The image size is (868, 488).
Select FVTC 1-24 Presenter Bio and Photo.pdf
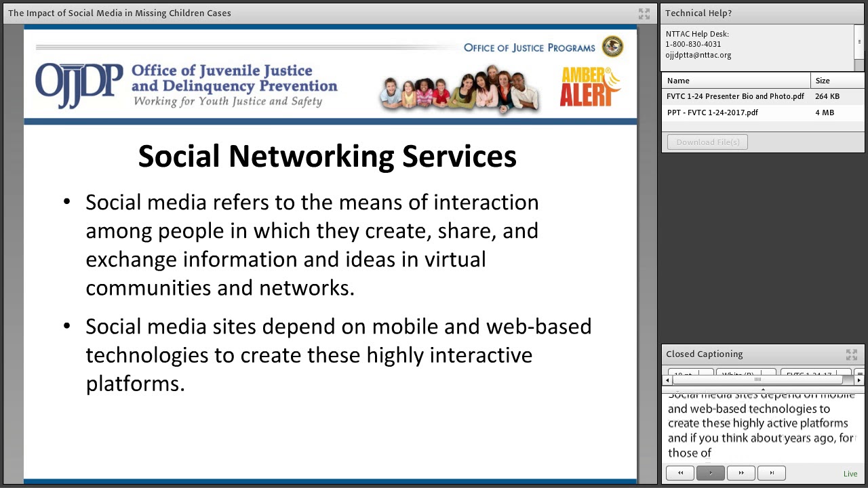(735, 96)
